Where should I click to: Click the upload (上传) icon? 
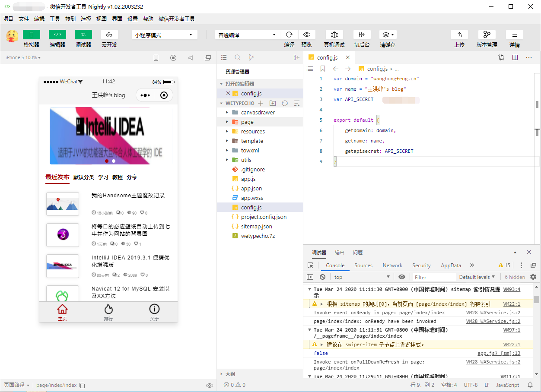(x=459, y=35)
